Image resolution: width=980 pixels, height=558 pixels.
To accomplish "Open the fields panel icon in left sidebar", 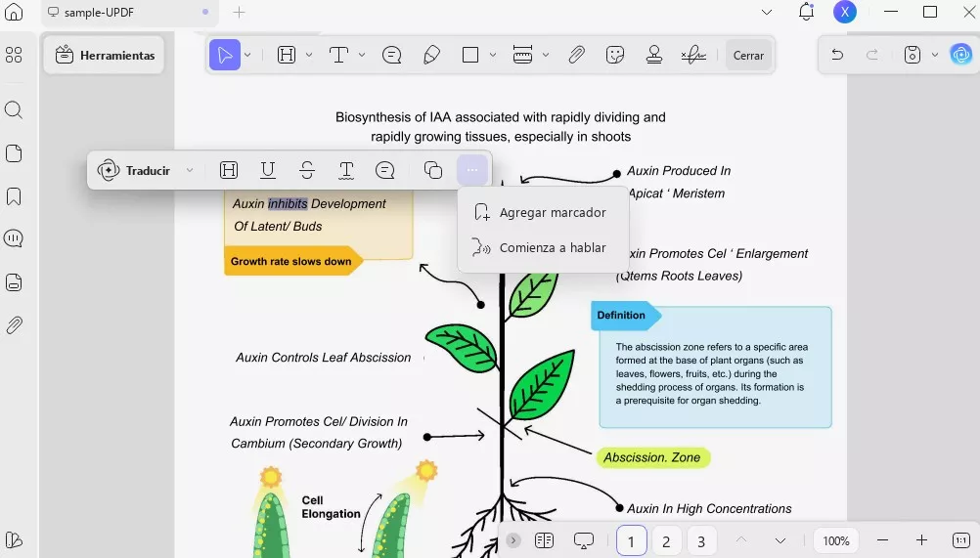I will tap(14, 282).
